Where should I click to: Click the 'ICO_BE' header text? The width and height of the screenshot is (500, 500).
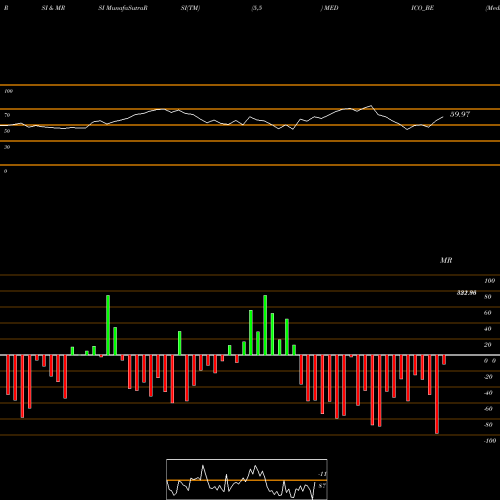click(x=422, y=8)
